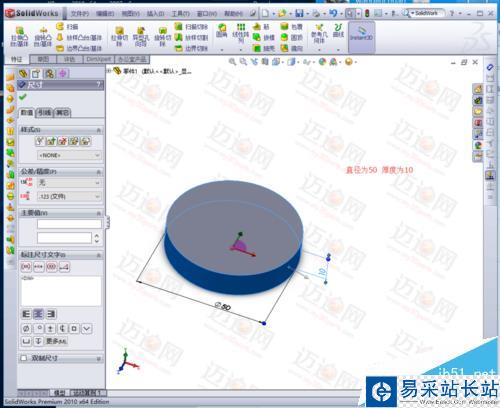The height and width of the screenshot is (408, 500).
Task: Click the Fillet (圆角) tool
Action: tap(221, 31)
